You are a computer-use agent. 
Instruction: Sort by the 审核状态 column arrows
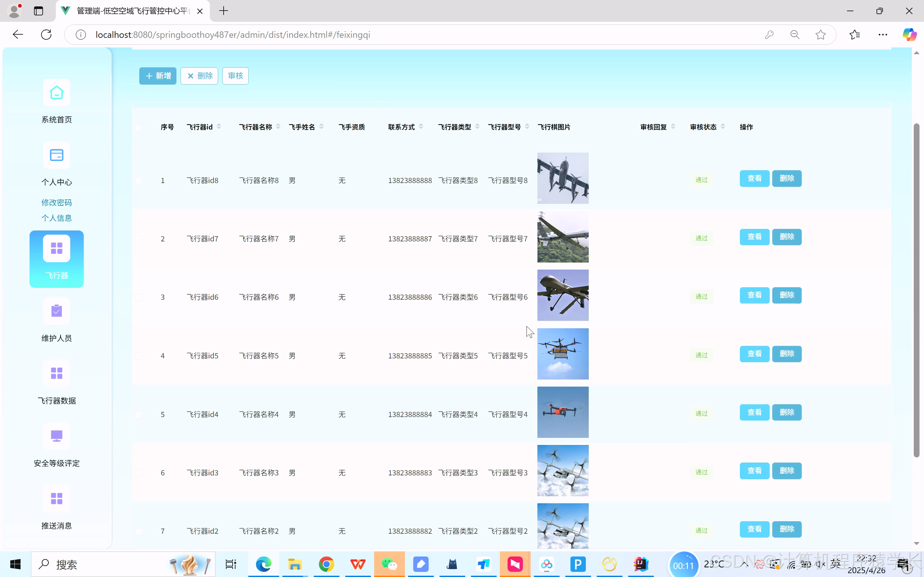tap(723, 126)
